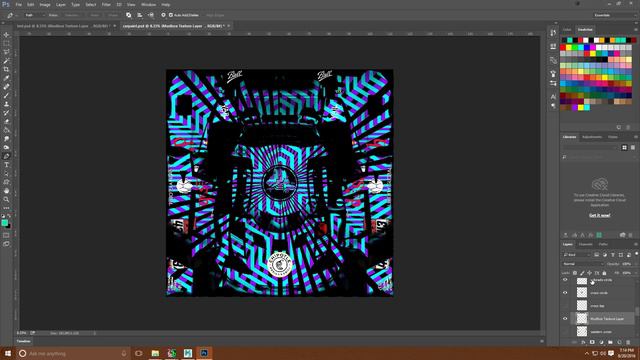This screenshot has width=640, height=360.
Task: Toggle visibility of topmost visible layer
Action: pyautogui.click(x=565, y=280)
